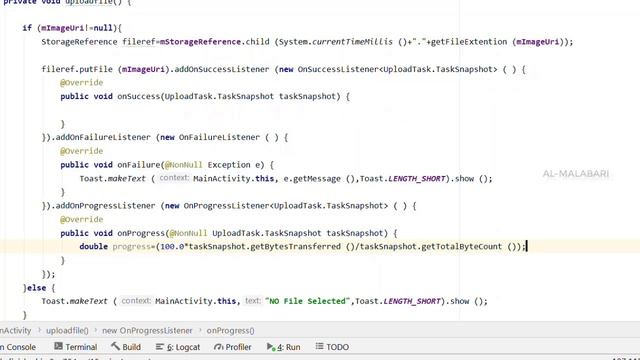Open the Build tool window tab
The width and height of the screenshot is (640, 360).
(126, 347)
